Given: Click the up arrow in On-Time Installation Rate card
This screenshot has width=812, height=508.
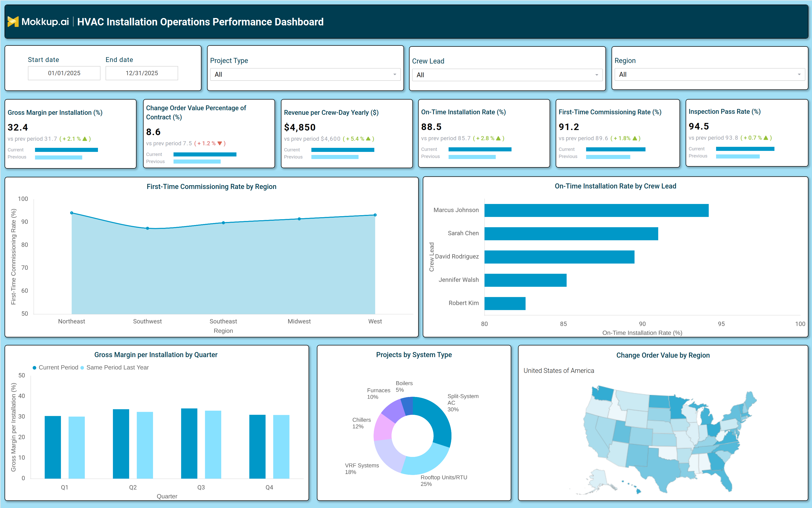Looking at the screenshot, I should tap(498, 138).
